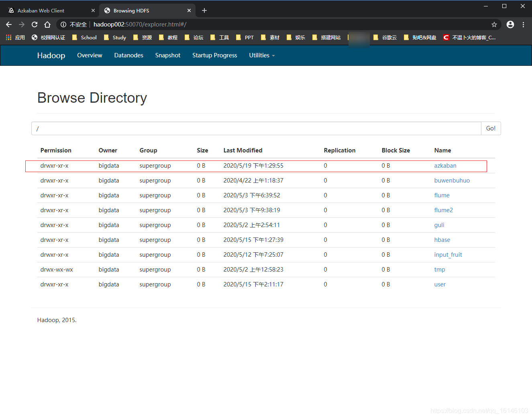The image size is (532, 418).
Task: Click the Replication column header
Action: (x=340, y=150)
